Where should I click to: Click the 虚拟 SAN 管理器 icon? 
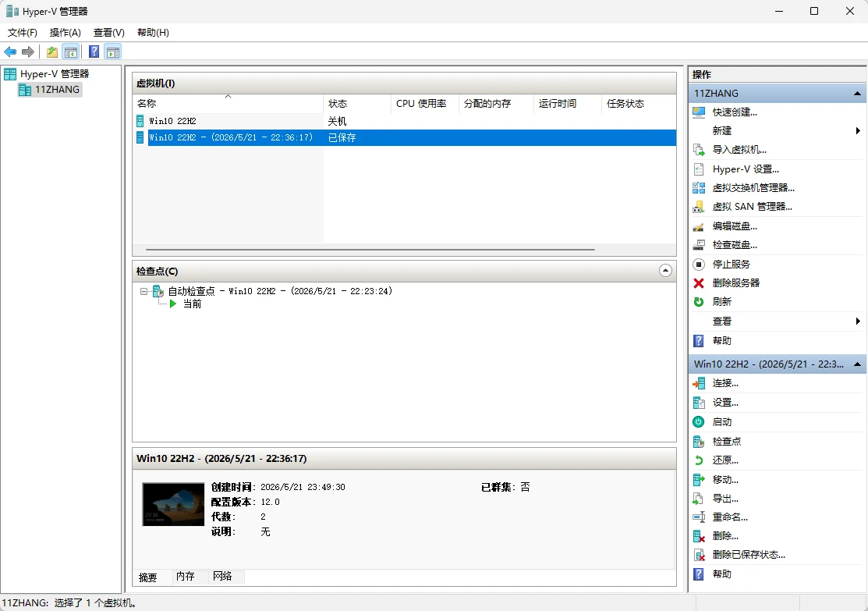699,207
